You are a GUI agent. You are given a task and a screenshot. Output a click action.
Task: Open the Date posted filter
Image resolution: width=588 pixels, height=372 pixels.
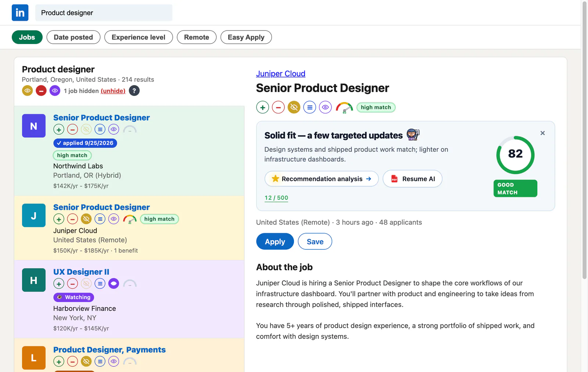73,37
